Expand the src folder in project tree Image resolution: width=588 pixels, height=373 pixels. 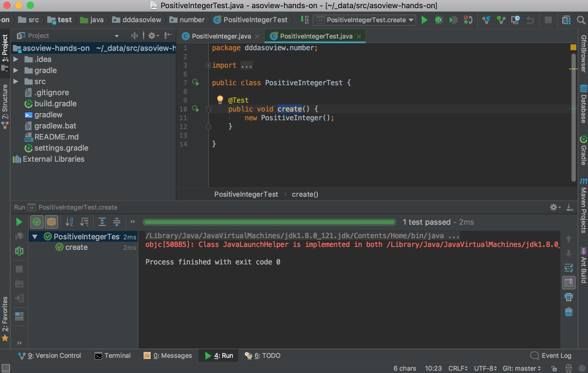(x=16, y=81)
